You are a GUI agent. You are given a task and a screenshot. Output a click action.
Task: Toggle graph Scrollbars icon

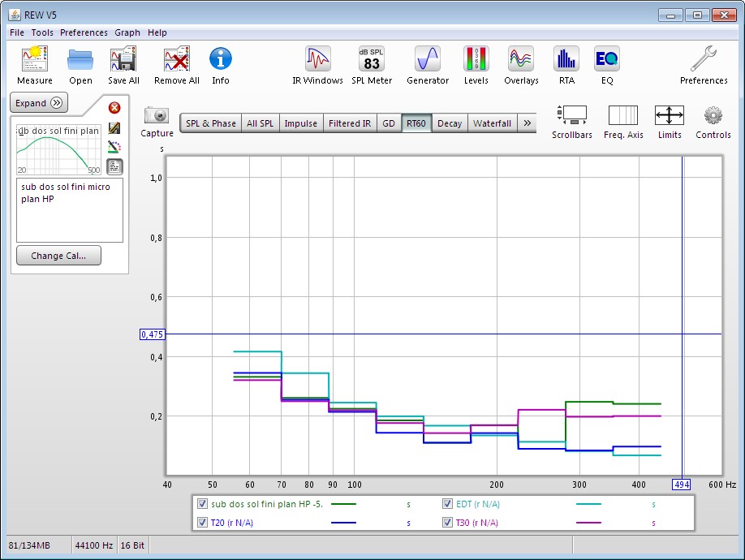tap(571, 115)
